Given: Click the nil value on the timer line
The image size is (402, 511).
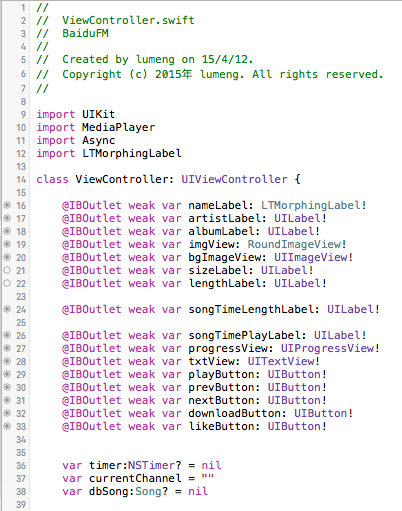Looking at the screenshot, I should [211, 465].
